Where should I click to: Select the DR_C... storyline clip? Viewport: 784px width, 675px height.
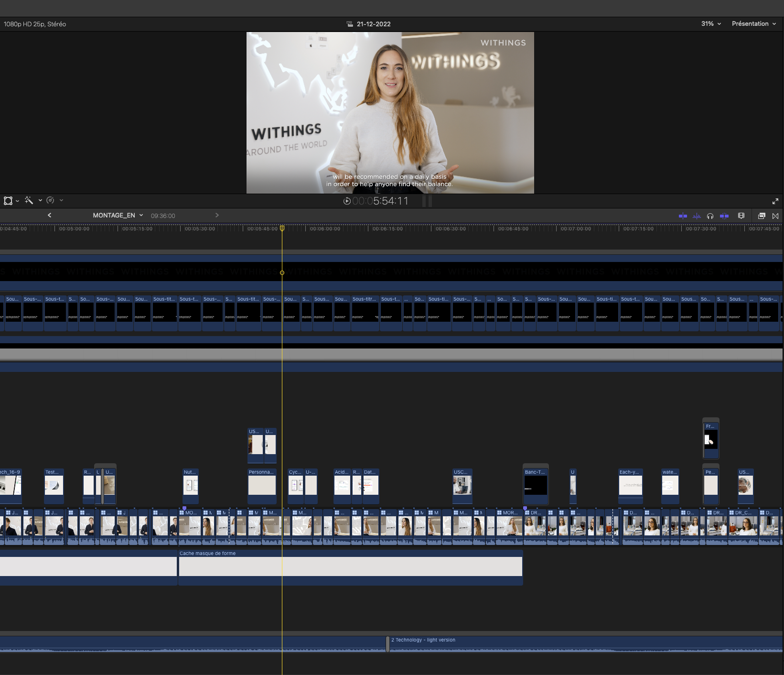(743, 526)
